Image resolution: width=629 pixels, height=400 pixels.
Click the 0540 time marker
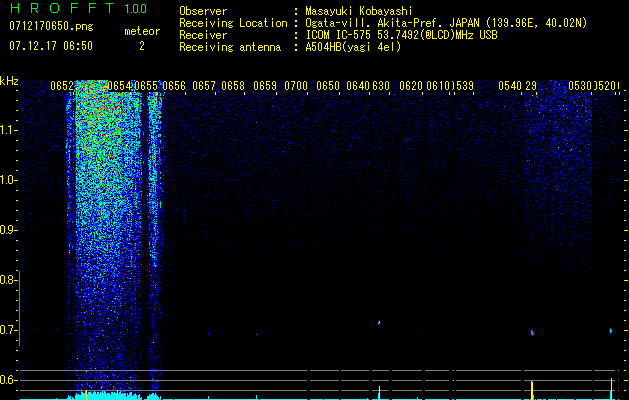tap(510, 86)
